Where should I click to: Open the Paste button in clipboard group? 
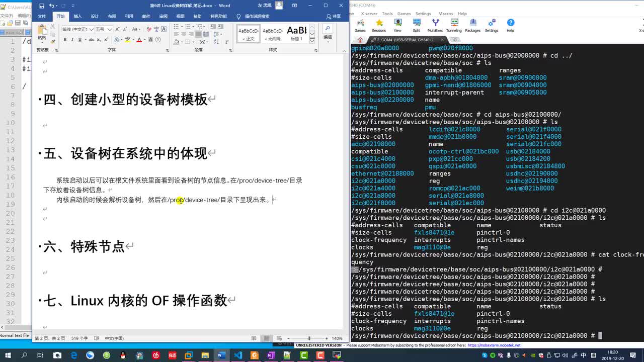coord(42,33)
